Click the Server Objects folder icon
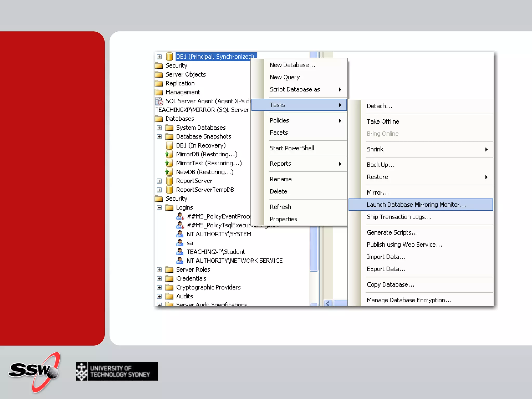Screen dimensions: 532x399 (x=159, y=75)
